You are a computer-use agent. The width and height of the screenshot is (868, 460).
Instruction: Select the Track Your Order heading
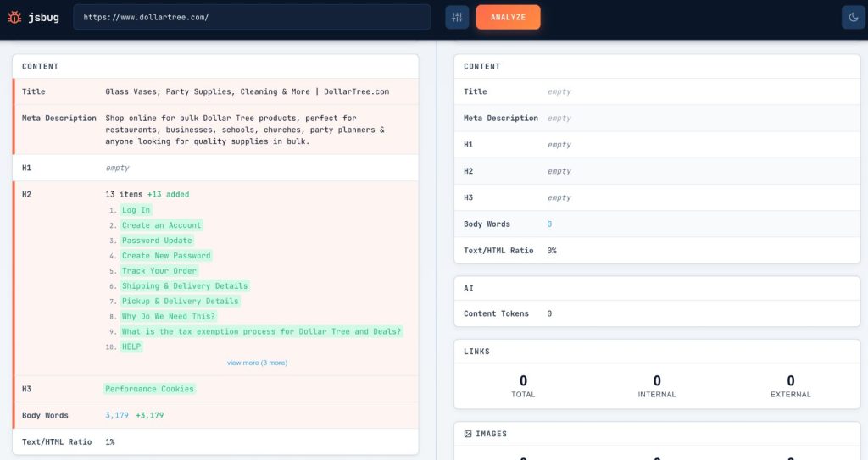[159, 271]
